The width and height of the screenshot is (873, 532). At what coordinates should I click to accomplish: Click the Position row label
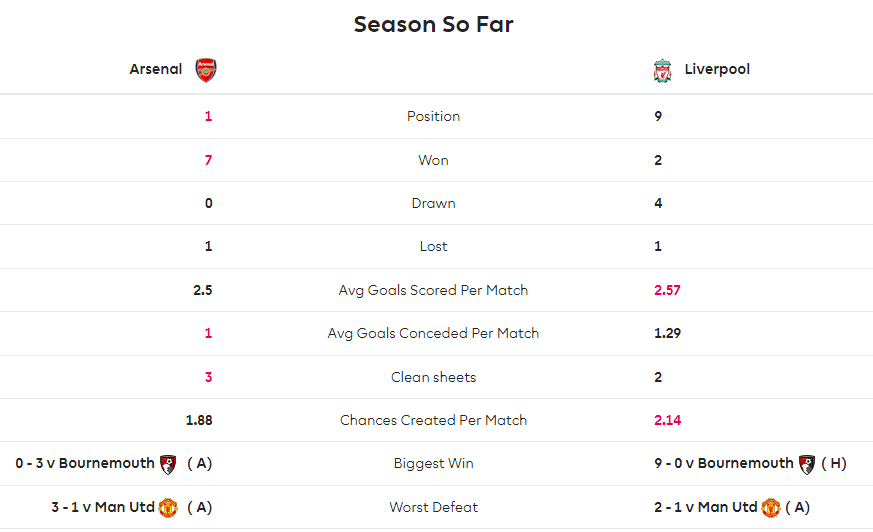click(434, 116)
